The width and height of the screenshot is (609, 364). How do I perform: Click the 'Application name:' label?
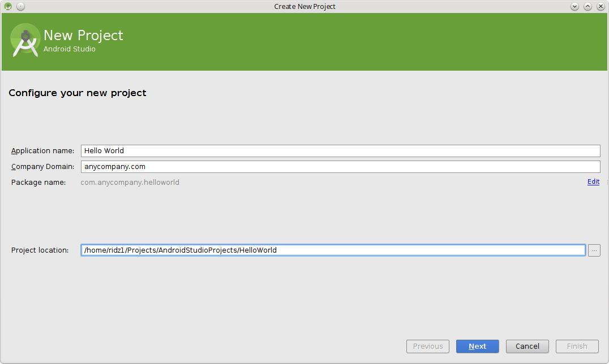42,150
